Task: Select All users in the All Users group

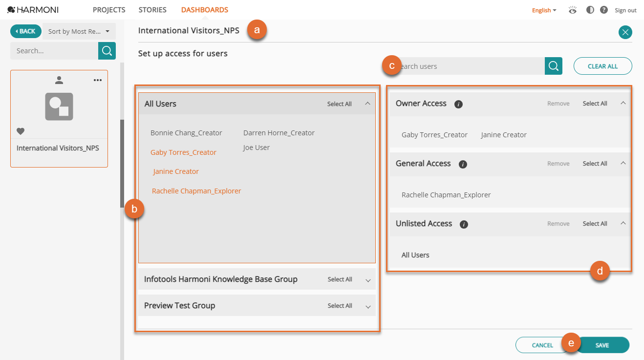Action: pos(340,104)
